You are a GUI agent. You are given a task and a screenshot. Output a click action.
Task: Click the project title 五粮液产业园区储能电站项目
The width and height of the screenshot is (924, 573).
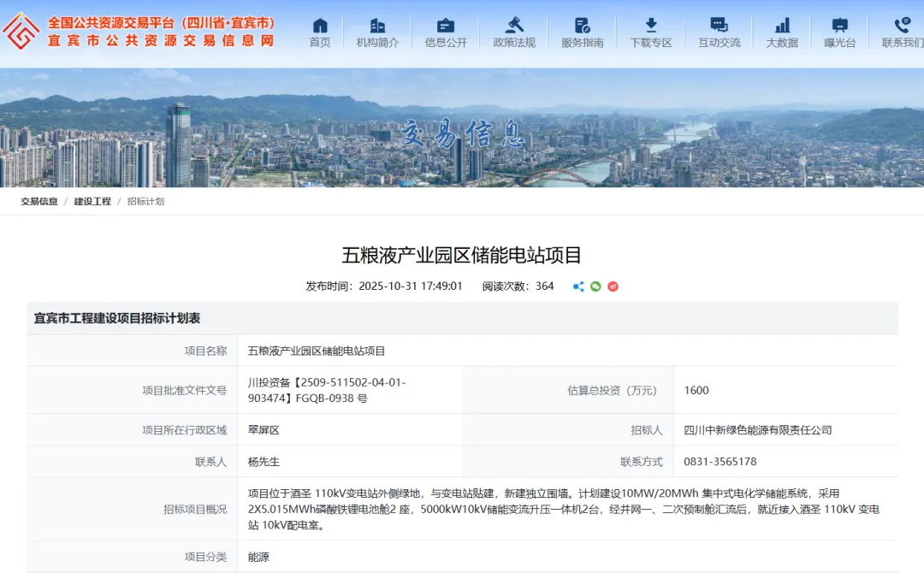pos(462,248)
